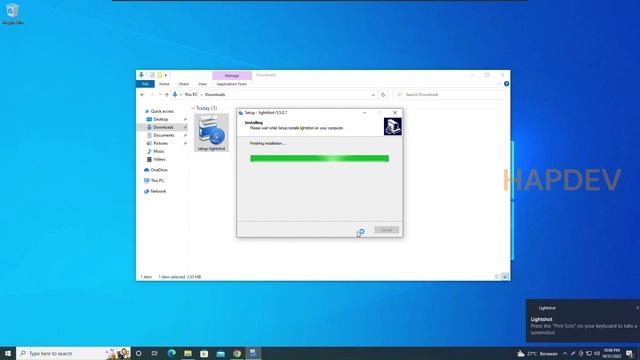Open the Windows Start menu
This screenshot has height=360, width=640.
point(8,353)
